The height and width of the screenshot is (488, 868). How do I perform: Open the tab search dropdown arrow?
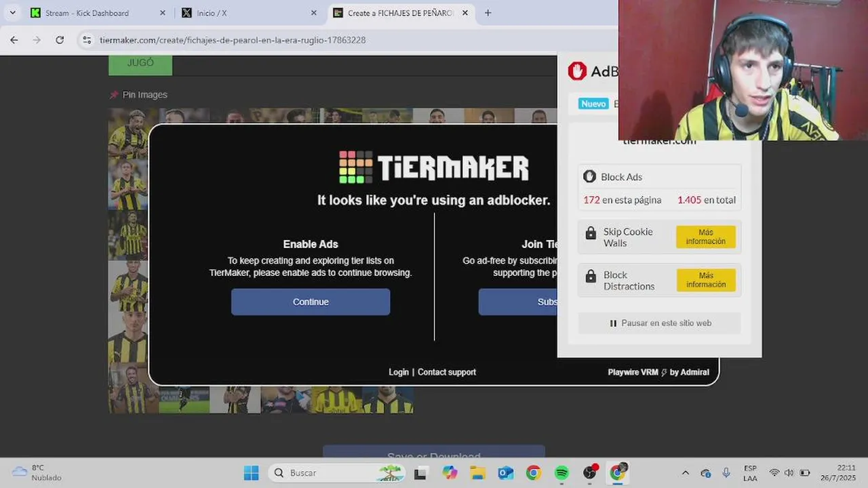coord(12,13)
